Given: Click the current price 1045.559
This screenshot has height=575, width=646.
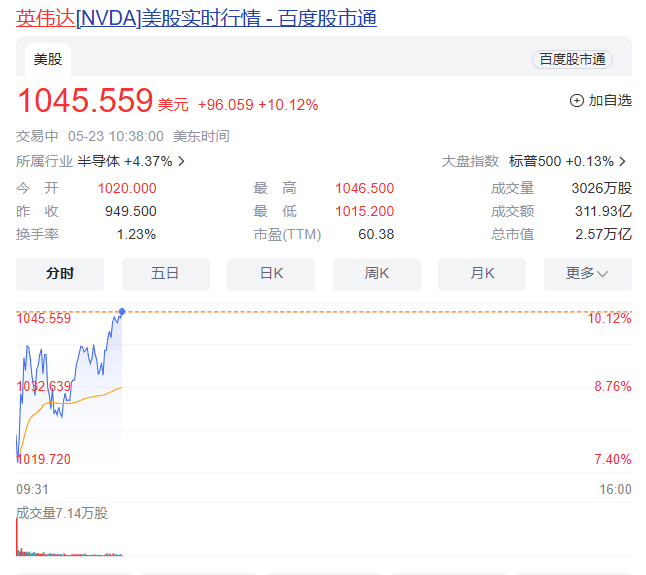Looking at the screenshot, I should (x=85, y=101).
